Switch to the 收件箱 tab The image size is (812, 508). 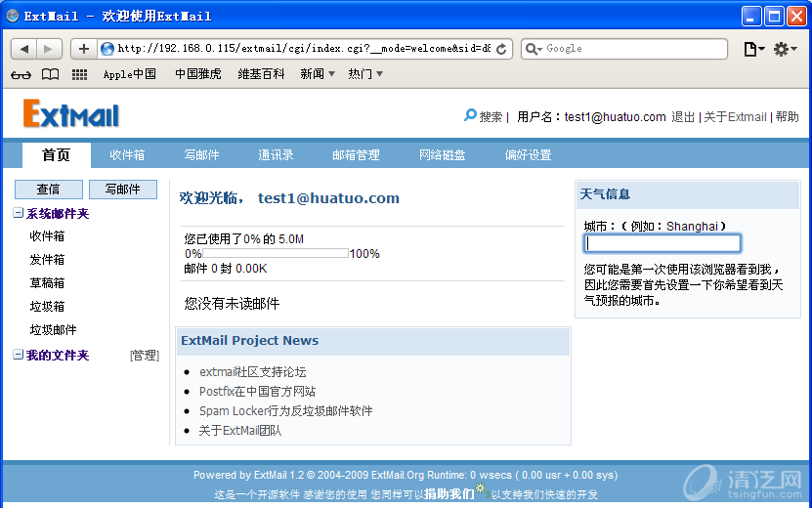[x=127, y=155]
